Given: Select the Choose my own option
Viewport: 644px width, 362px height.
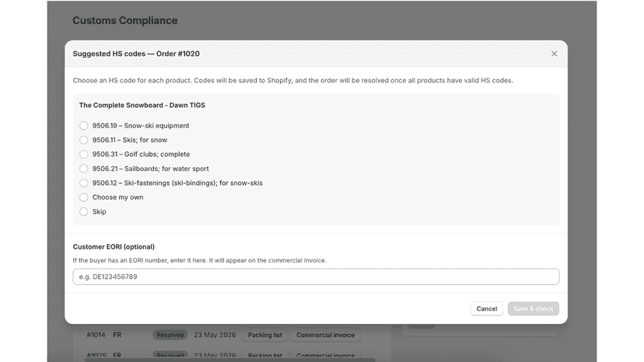Looking at the screenshot, I should pyautogui.click(x=84, y=197).
